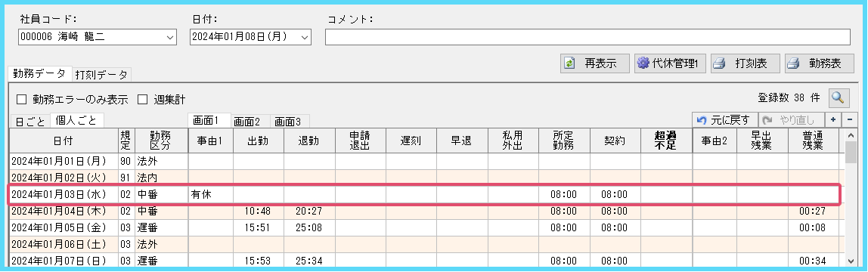Click the magnifier search icon beside 登録数
Viewport: 868px width, 272px height.
[x=839, y=98]
